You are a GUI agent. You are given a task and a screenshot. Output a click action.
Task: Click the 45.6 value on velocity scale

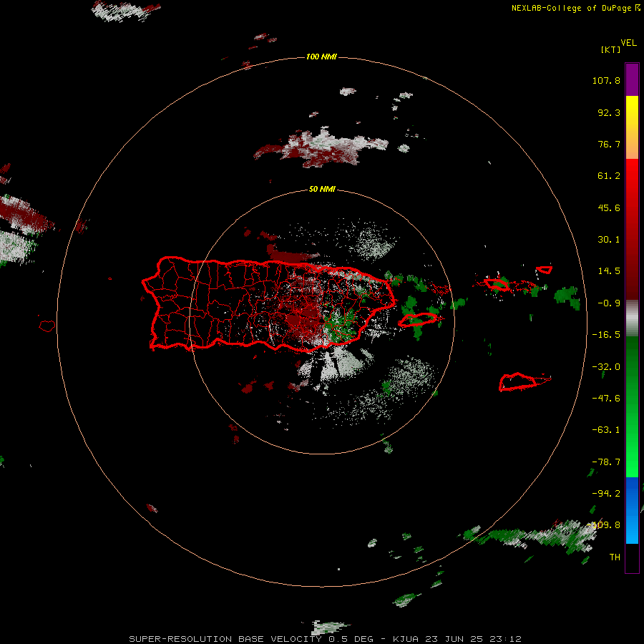click(609, 208)
